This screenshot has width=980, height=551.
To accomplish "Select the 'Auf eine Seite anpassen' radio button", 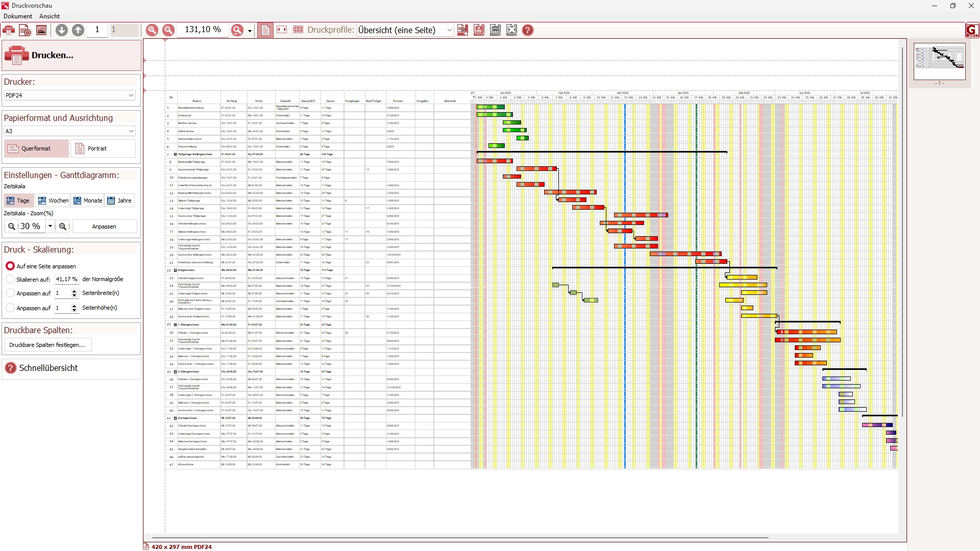I will [10, 266].
